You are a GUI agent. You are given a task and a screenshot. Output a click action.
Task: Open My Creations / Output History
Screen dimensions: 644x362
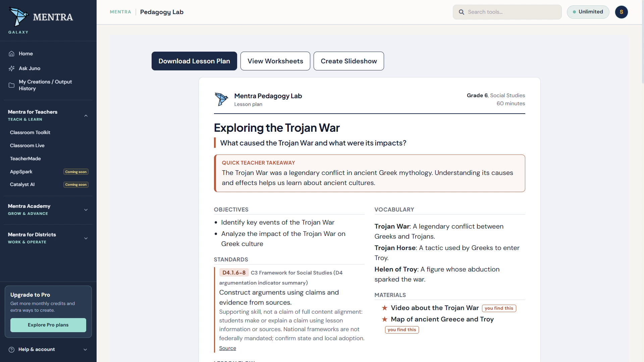click(x=45, y=85)
